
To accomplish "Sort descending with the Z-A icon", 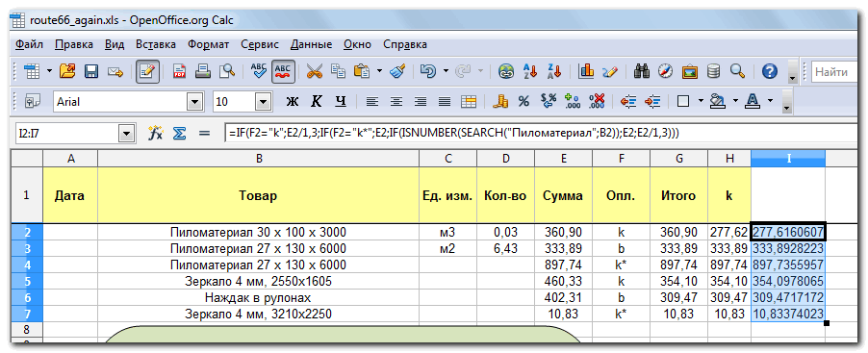I will click(x=554, y=71).
